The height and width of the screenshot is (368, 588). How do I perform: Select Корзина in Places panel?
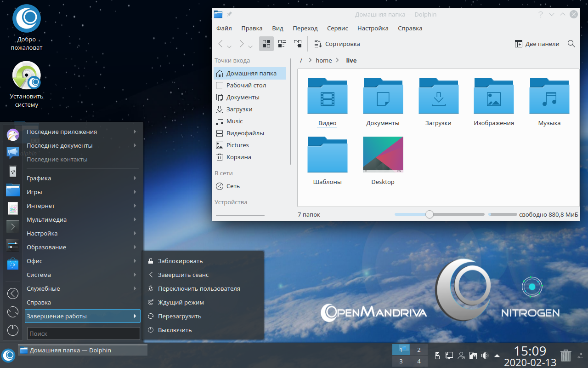click(x=250, y=157)
